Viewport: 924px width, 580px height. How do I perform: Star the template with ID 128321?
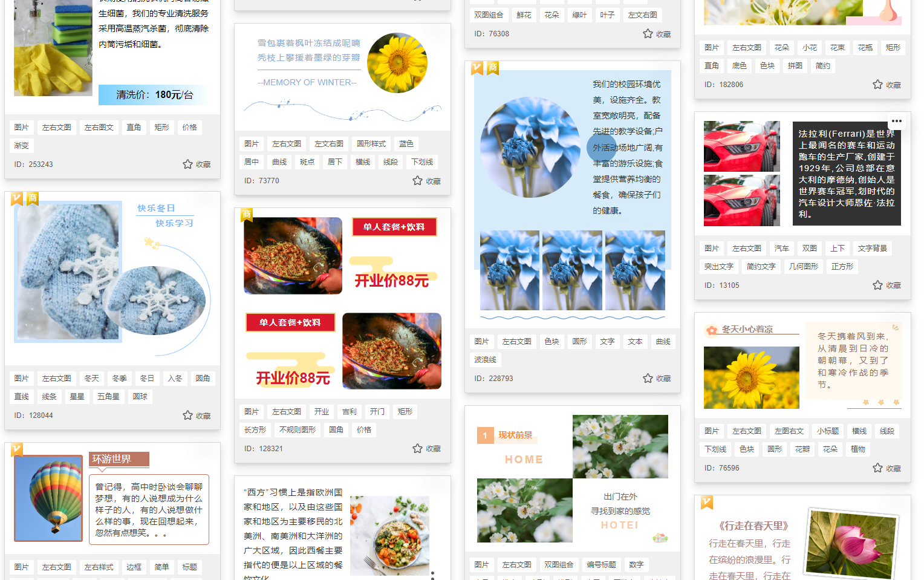tap(418, 449)
